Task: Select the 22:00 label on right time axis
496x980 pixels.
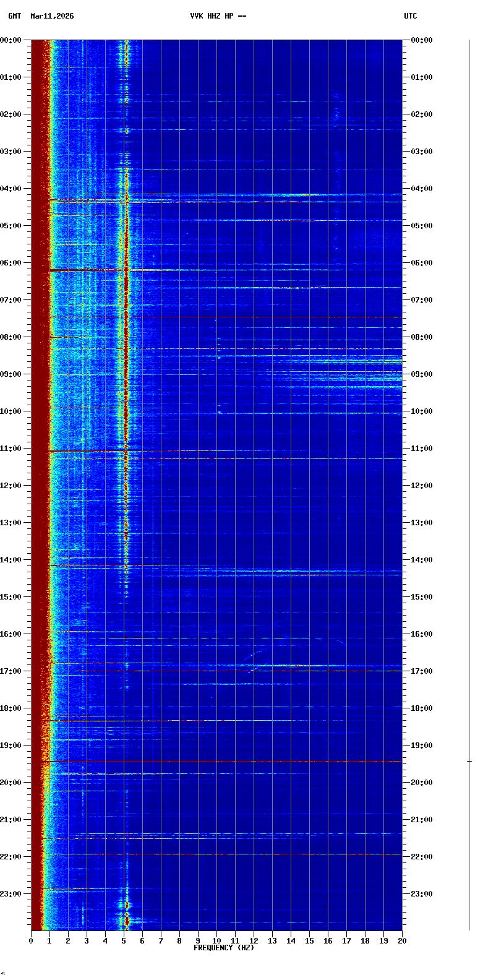Action: (x=422, y=857)
